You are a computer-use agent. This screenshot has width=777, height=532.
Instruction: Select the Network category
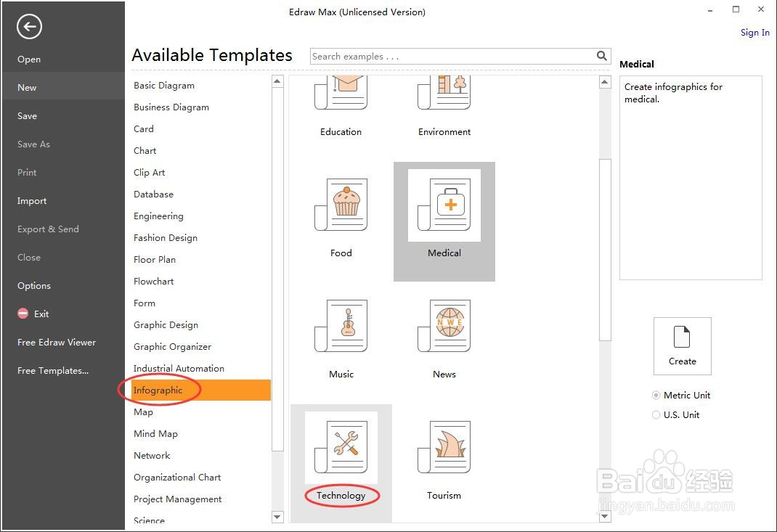click(x=152, y=456)
